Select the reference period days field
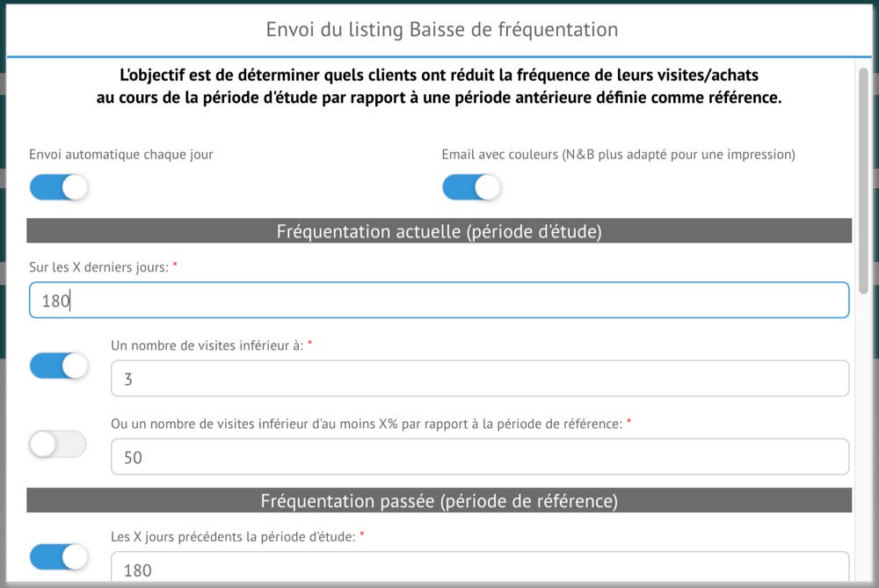879x588 pixels. coord(480,570)
